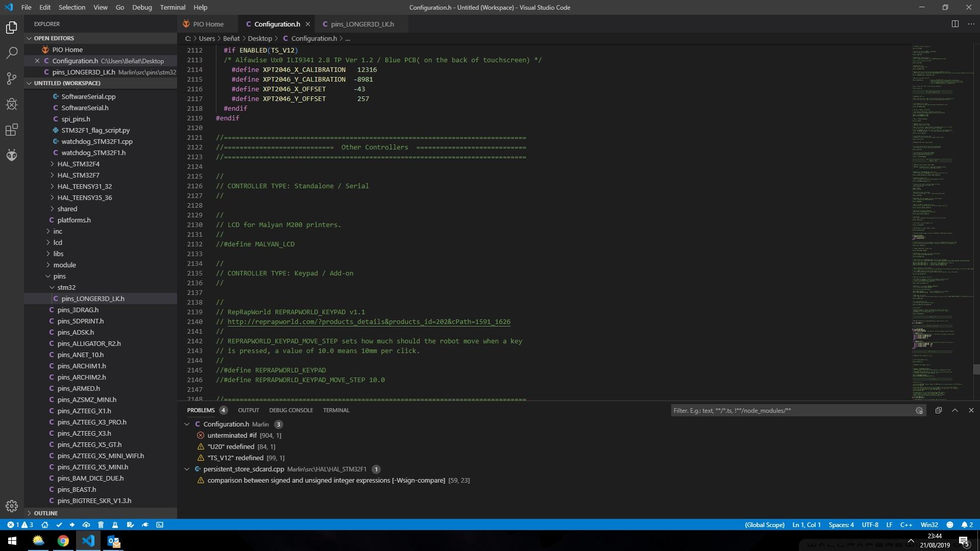Viewport: 980px width, 551px height.
Task: Open the reprapworld.com link in code
Action: [x=369, y=321]
